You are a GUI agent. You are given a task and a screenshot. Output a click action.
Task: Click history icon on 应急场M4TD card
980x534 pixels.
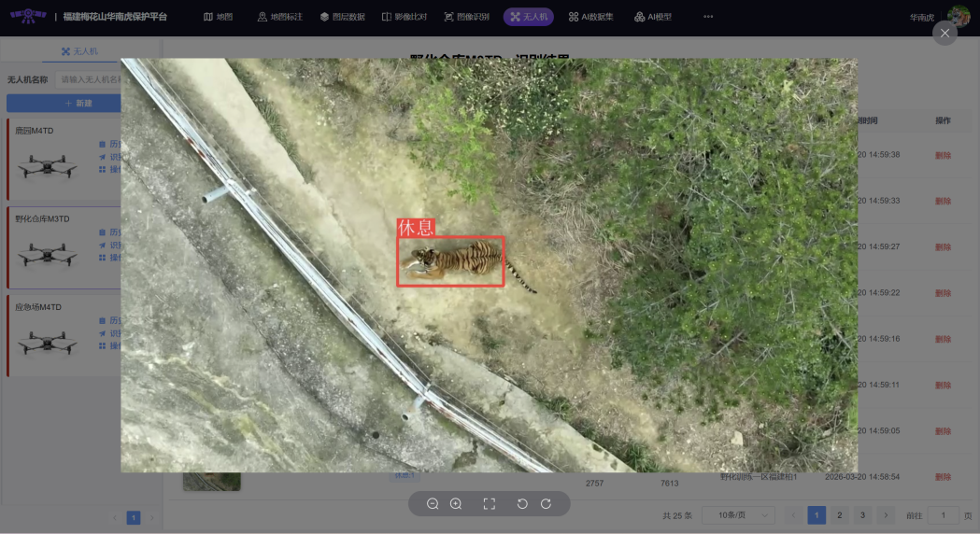pyautogui.click(x=103, y=320)
